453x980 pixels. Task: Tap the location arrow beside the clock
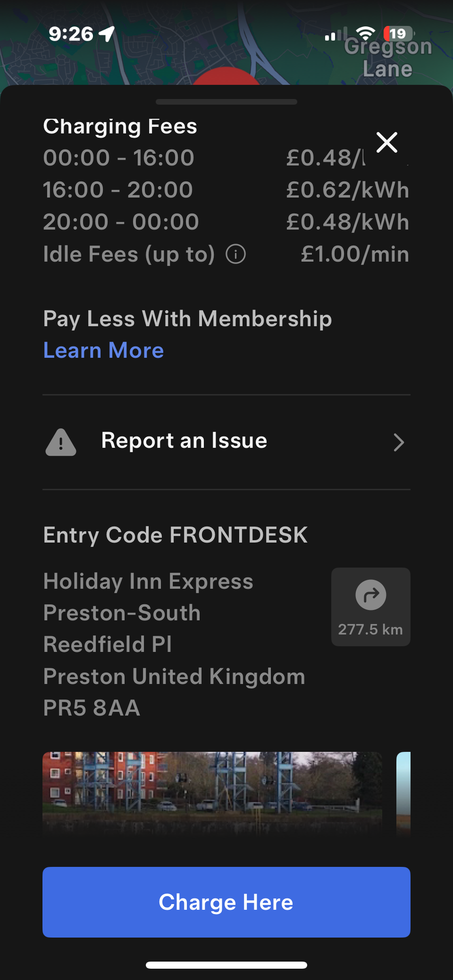[107, 34]
